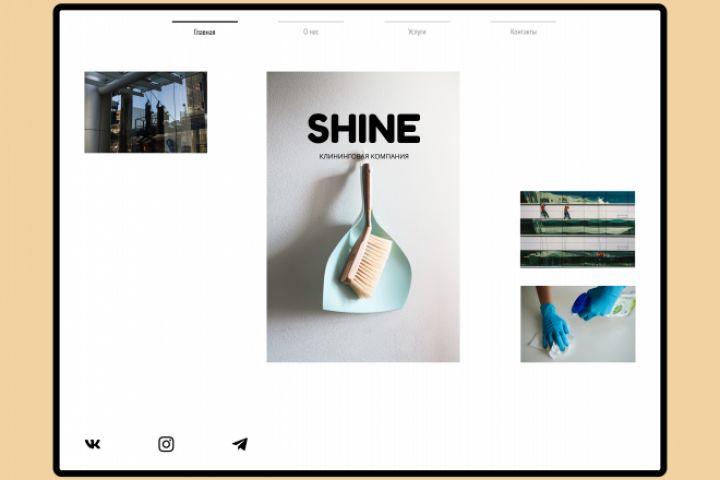This screenshot has width=720, height=480.
Task: Open the glass window cleaning photo
Action: [146, 112]
